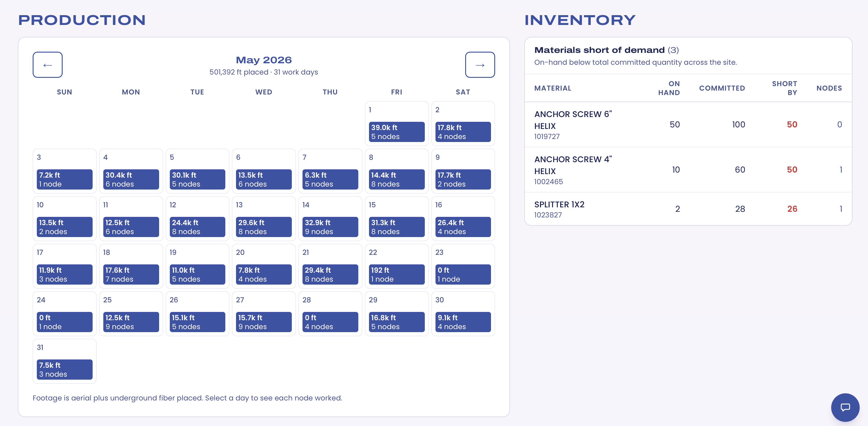Click the NODES column header
Screen dimensions: 868x426
tap(829, 88)
